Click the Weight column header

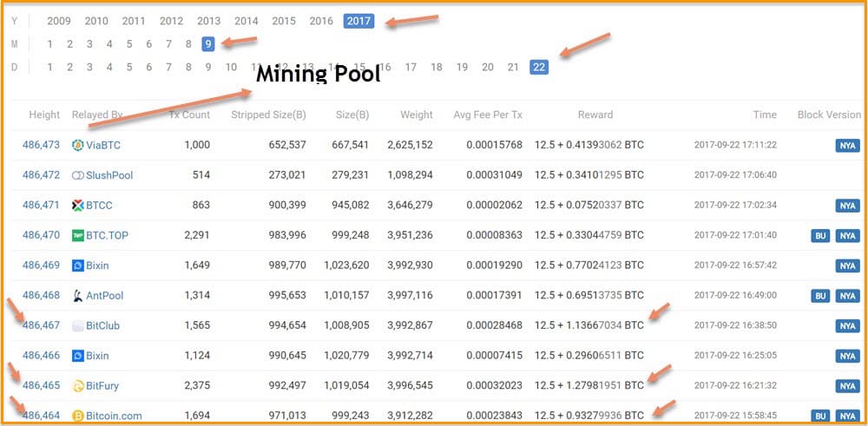tap(417, 115)
